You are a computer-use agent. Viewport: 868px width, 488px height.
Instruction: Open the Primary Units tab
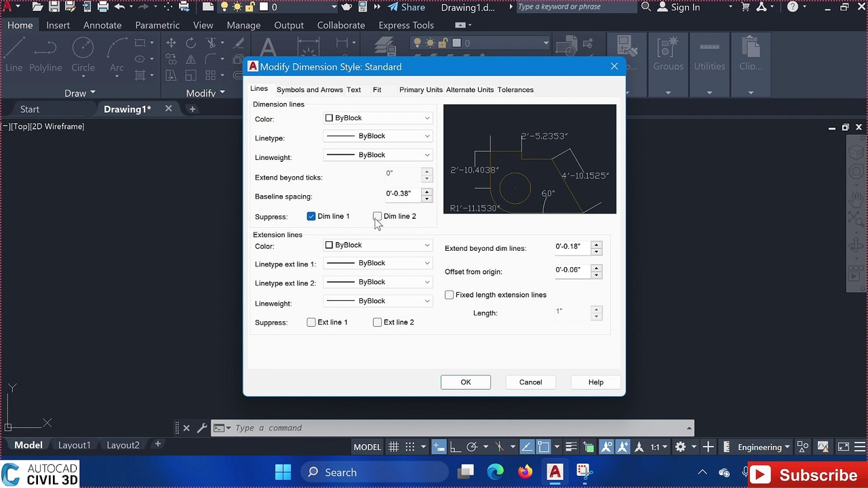420,89
